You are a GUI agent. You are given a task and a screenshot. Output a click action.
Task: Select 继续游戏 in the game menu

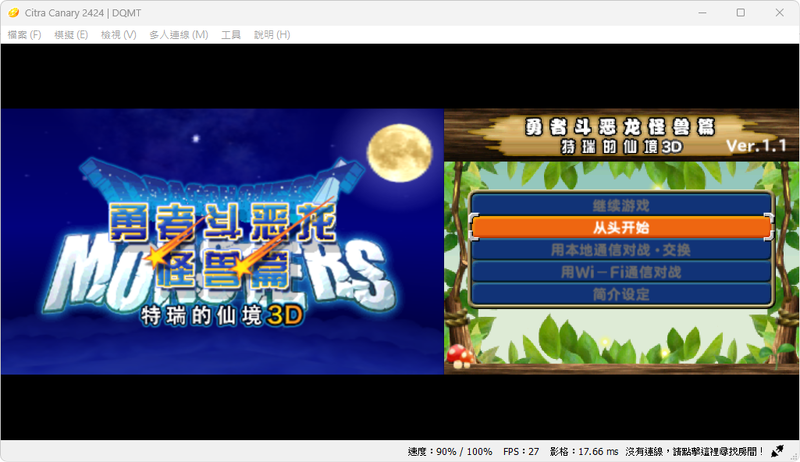tap(621, 206)
